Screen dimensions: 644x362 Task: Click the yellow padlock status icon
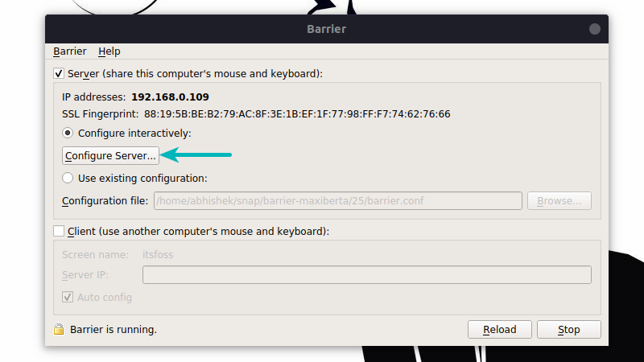[59, 329]
